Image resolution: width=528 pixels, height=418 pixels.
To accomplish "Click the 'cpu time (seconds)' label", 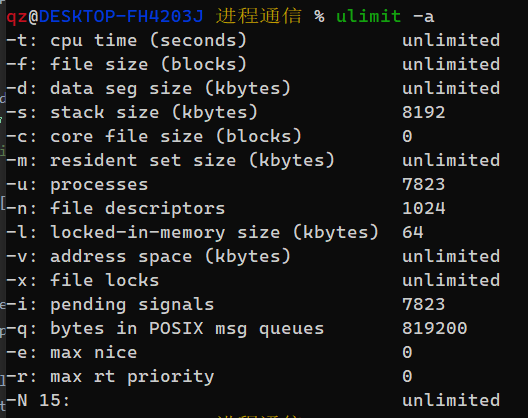I will 148,41.
